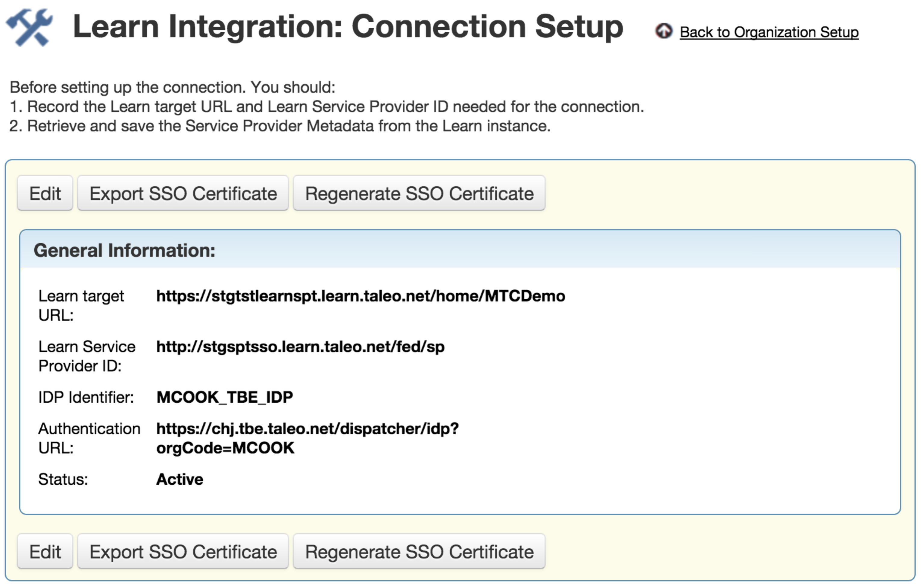This screenshot has height=586, width=924.
Task: Click top Regenerate SSO Certificate button
Action: pos(419,193)
